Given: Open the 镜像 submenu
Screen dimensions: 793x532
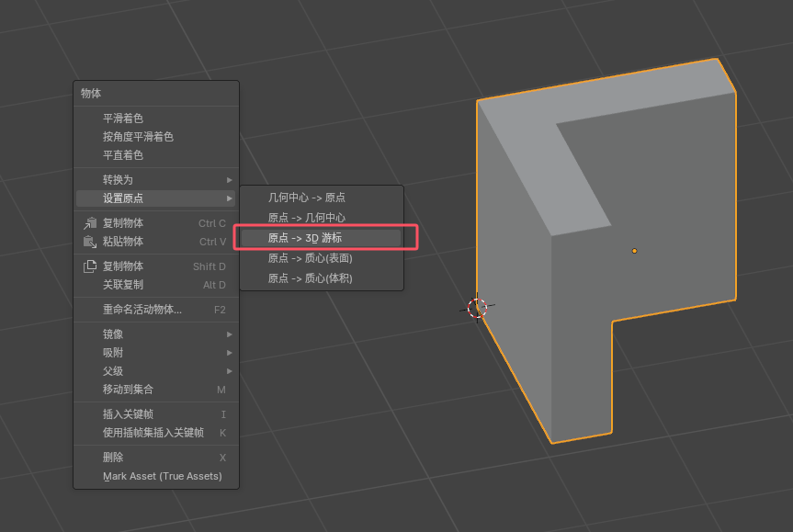Looking at the screenshot, I should tap(156, 334).
